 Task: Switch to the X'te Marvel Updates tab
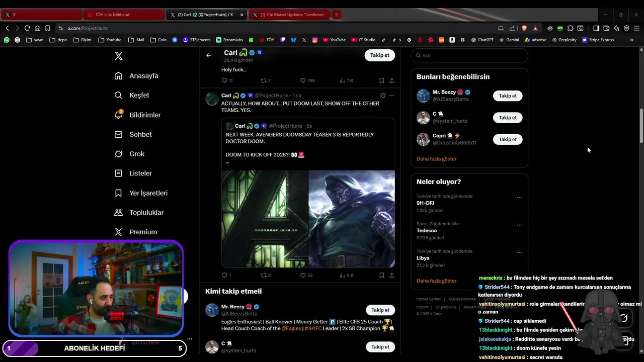click(x=289, y=15)
